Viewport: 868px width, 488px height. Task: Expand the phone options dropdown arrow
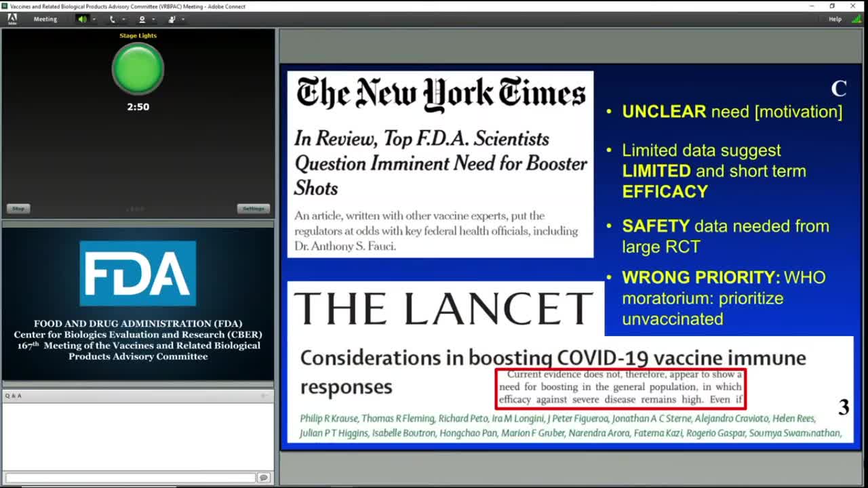[x=123, y=20]
